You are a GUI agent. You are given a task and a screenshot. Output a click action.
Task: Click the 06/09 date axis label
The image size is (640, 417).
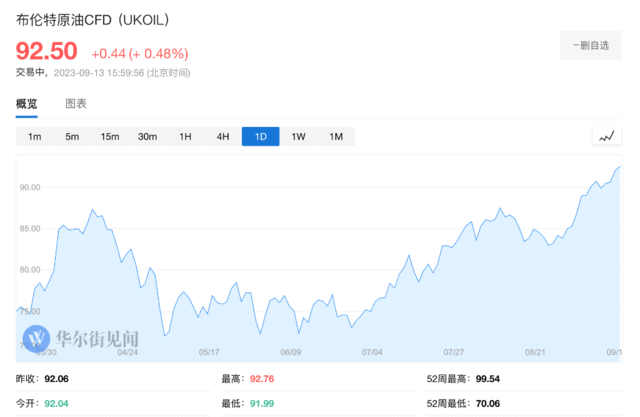point(291,352)
